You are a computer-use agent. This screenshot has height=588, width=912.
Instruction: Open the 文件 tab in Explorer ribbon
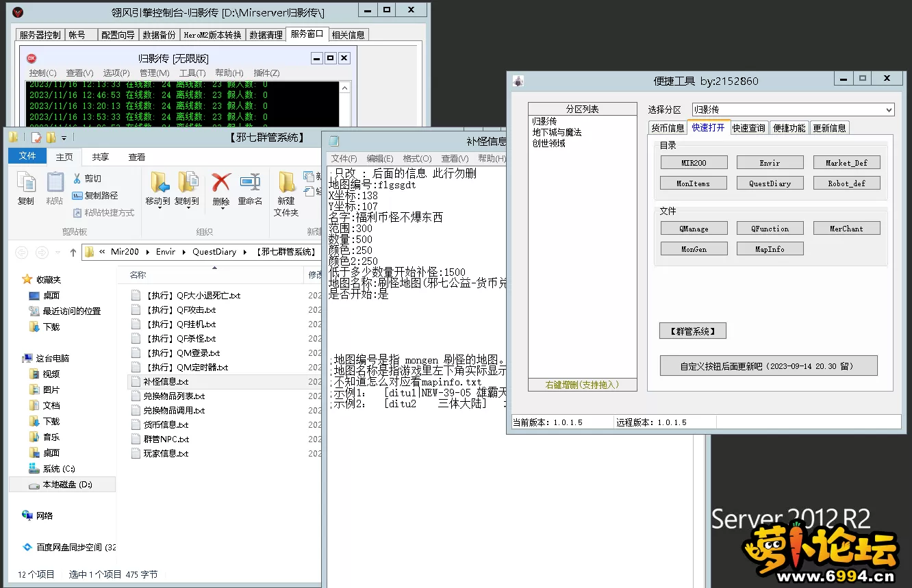pyautogui.click(x=27, y=156)
